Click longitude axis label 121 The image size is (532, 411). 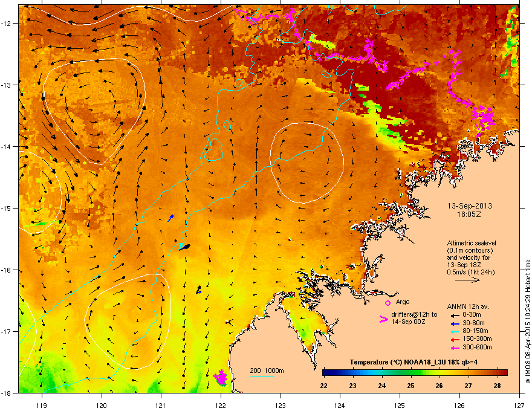[x=161, y=405]
